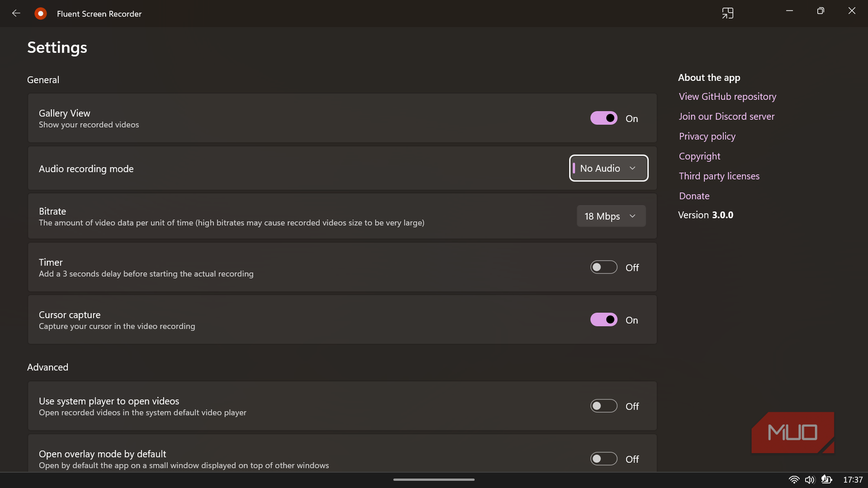
Task: Turn off Gallery View
Action: (603, 118)
